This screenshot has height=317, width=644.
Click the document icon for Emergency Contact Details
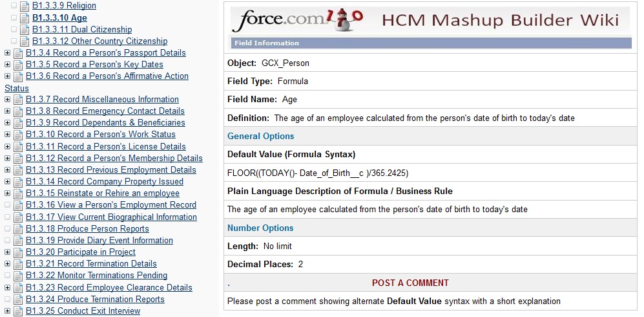pyautogui.click(x=17, y=111)
